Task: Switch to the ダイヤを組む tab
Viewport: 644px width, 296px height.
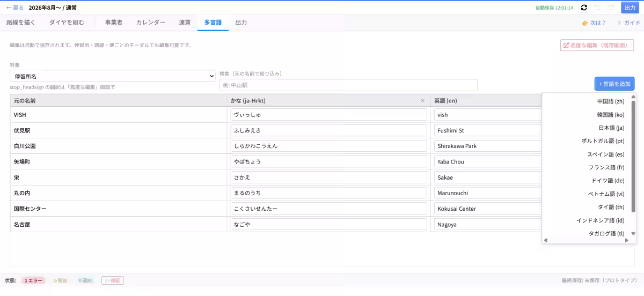Action: click(x=67, y=23)
